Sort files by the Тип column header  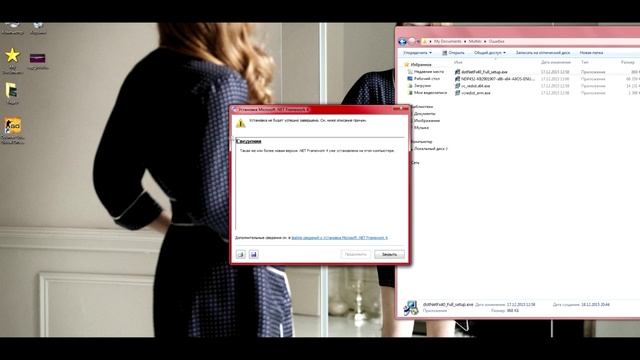click(584, 62)
